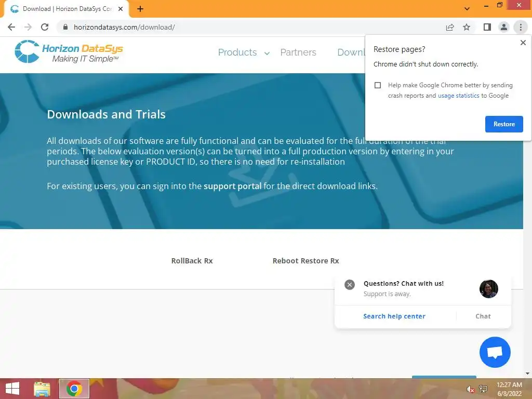Click the muted volume tray icon
532x399 pixels.
pos(470,389)
